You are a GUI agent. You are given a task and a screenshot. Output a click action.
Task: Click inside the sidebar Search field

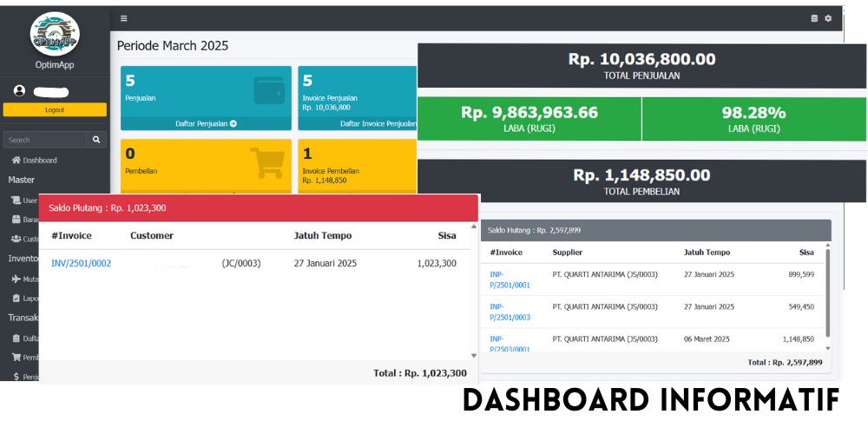click(43, 140)
